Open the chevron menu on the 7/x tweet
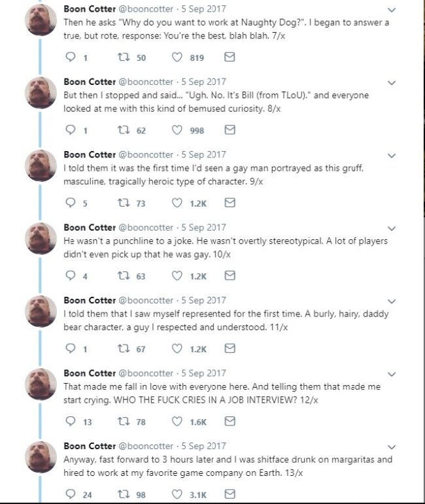 [392, 10]
